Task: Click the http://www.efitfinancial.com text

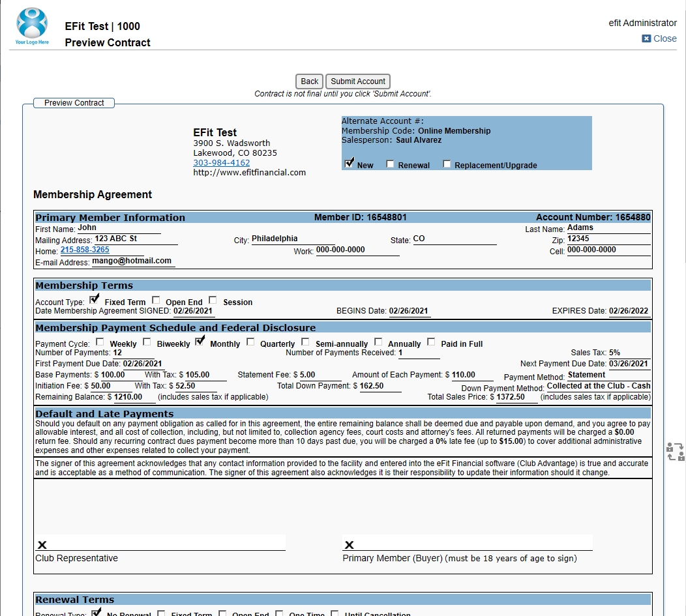Action: [x=249, y=173]
